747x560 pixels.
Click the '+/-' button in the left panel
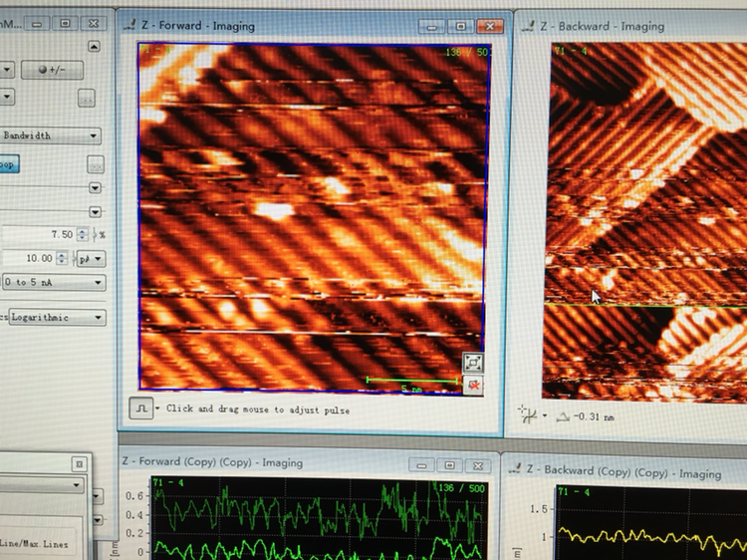coord(53,70)
